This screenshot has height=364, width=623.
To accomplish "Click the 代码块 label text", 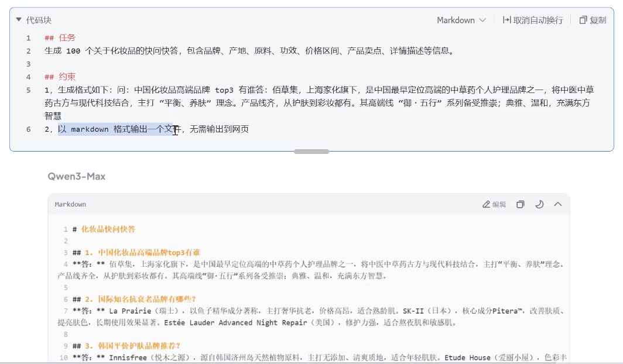I will point(39,20).
